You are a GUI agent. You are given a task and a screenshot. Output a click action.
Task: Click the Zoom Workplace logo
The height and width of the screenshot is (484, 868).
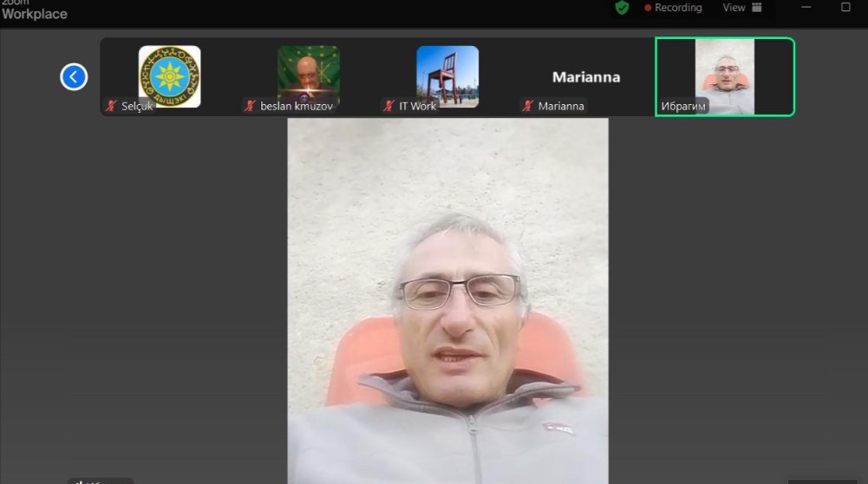click(35, 10)
